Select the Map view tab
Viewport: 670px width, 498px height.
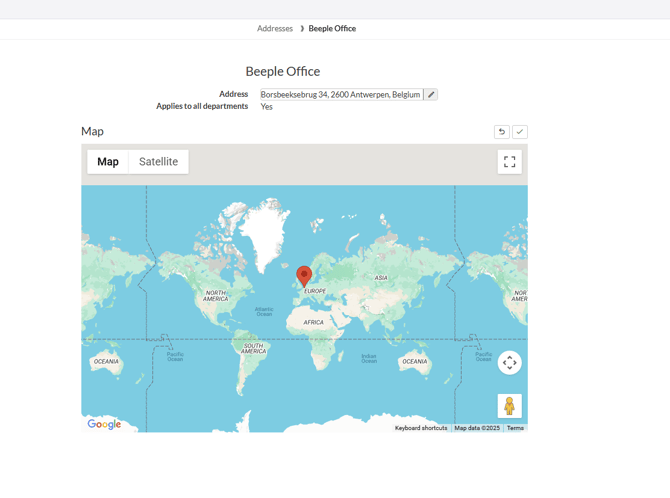[108, 162]
